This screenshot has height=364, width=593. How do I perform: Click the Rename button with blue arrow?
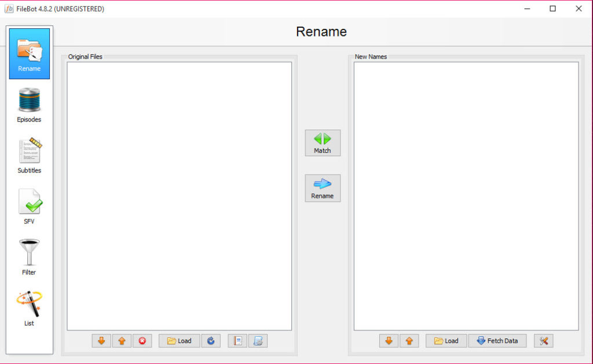(x=323, y=188)
